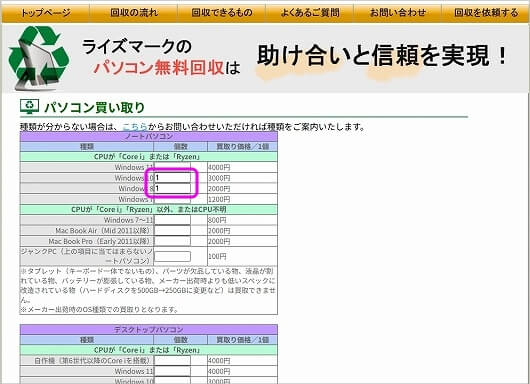Click the 1200円 price cell
The image size is (530, 384).
242,199
